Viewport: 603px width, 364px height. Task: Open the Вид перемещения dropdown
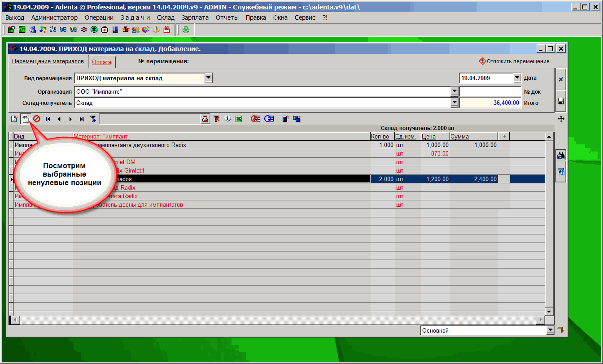click(x=208, y=78)
